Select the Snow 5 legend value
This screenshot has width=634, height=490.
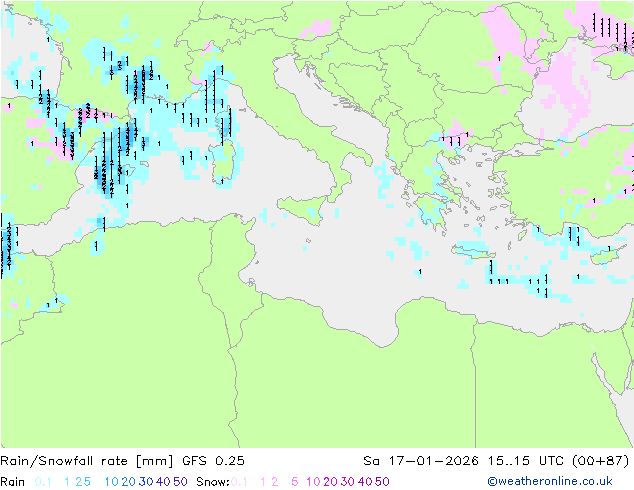click(294, 482)
